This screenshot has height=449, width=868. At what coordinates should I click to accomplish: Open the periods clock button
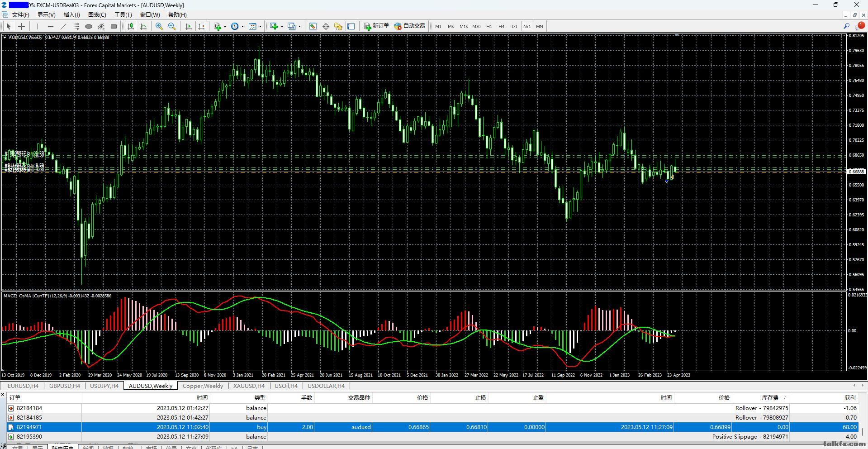235,26
